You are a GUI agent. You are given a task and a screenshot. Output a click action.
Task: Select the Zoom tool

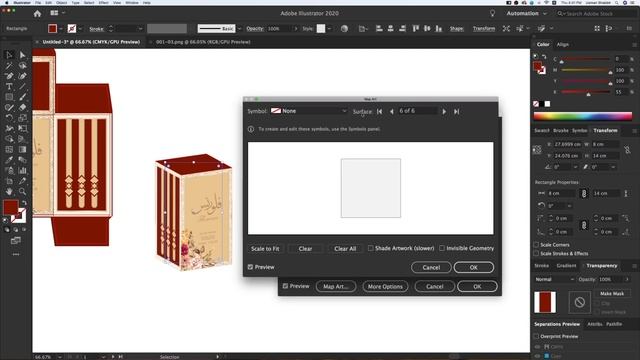pyautogui.click(x=22, y=191)
